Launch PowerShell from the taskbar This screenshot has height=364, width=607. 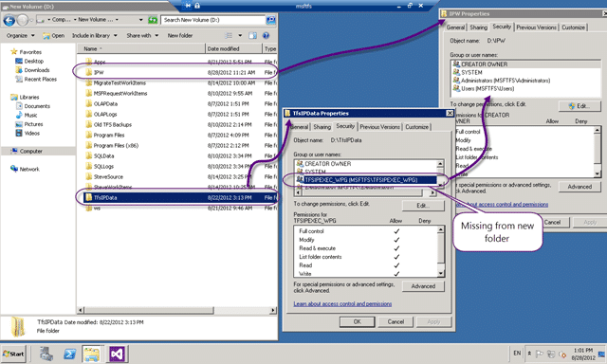pos(69,354)
